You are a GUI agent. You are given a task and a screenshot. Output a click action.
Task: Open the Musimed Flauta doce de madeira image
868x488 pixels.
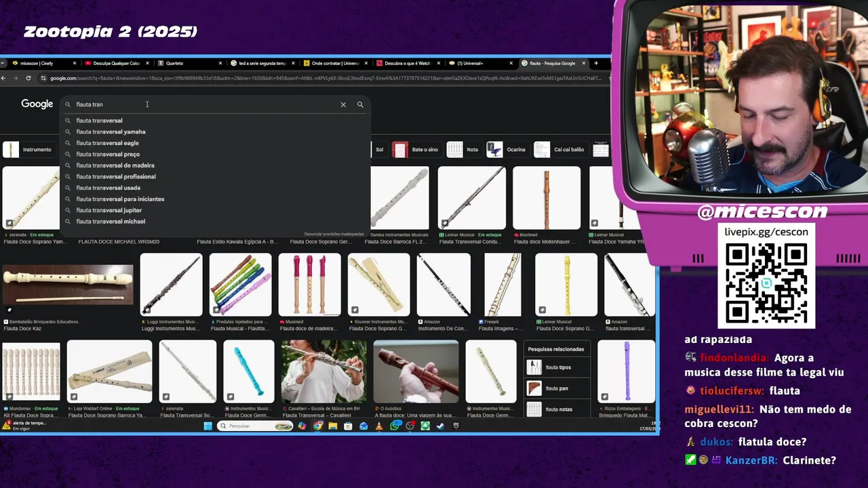click(x=309, y=285)
